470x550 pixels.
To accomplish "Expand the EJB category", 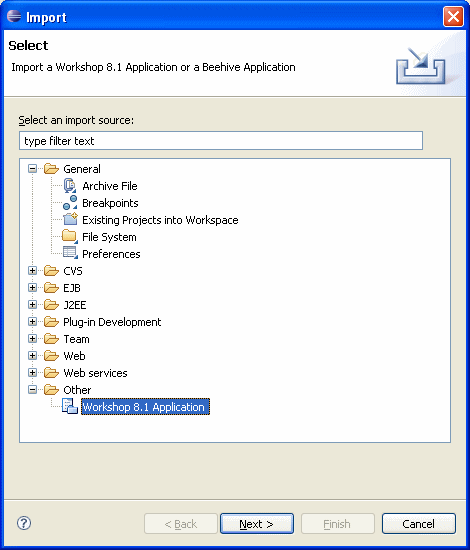I will click(32, 288).
